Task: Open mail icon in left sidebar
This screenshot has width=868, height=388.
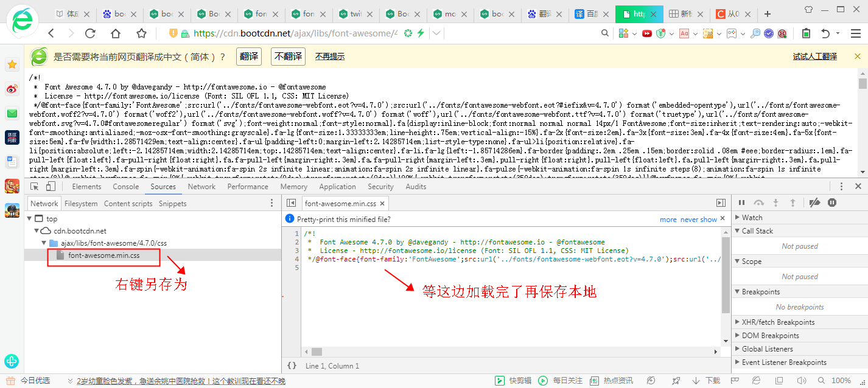Action: coord(12,114)
